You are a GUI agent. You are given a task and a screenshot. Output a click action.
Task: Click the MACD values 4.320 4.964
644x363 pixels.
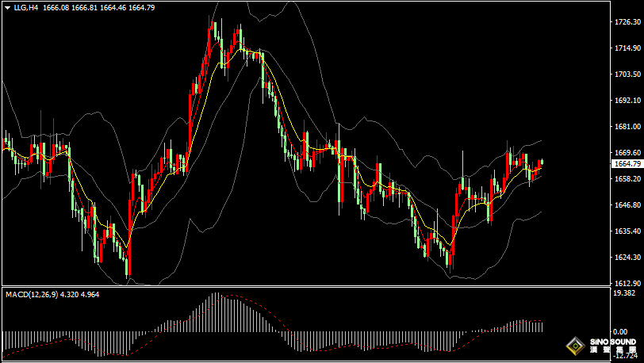82,294
